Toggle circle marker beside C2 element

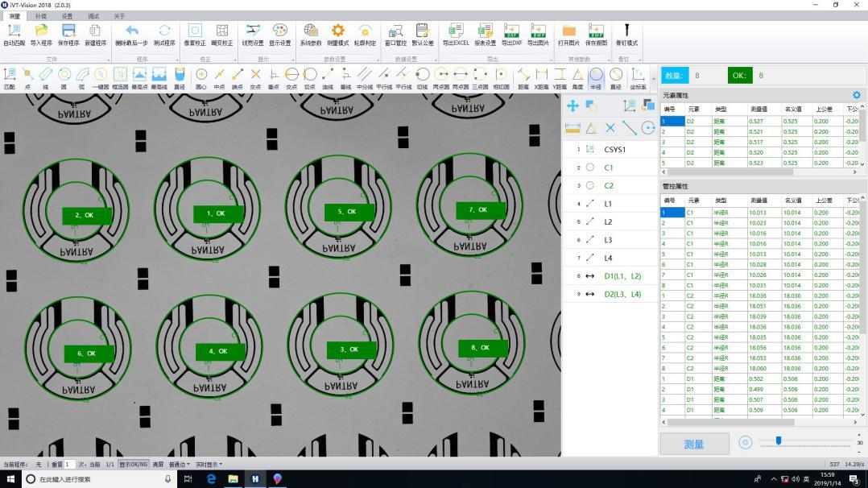click(x=590, y=185)
